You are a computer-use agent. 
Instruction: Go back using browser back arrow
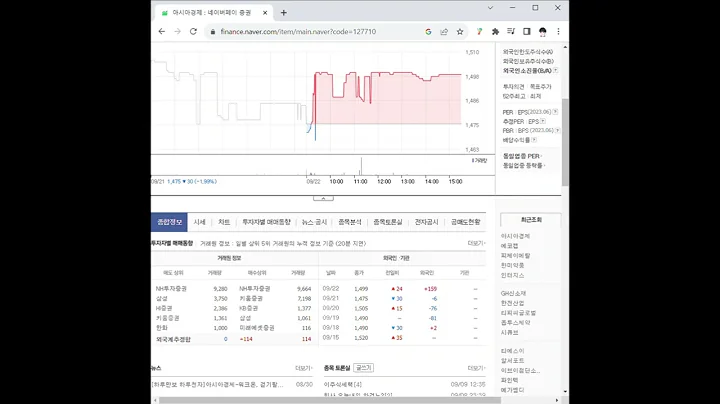point(162,31)
